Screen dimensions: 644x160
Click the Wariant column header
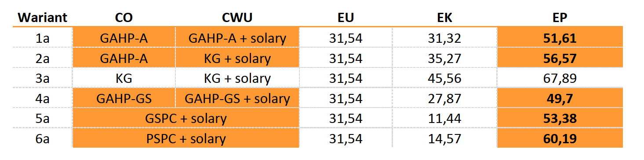coord(42,18)
